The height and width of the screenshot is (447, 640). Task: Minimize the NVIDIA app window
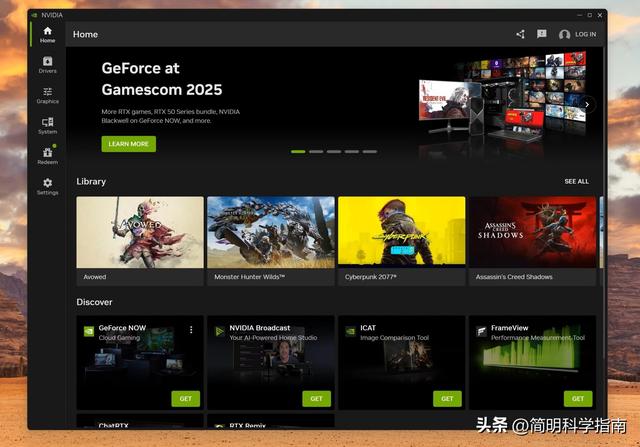click(579, 15)
